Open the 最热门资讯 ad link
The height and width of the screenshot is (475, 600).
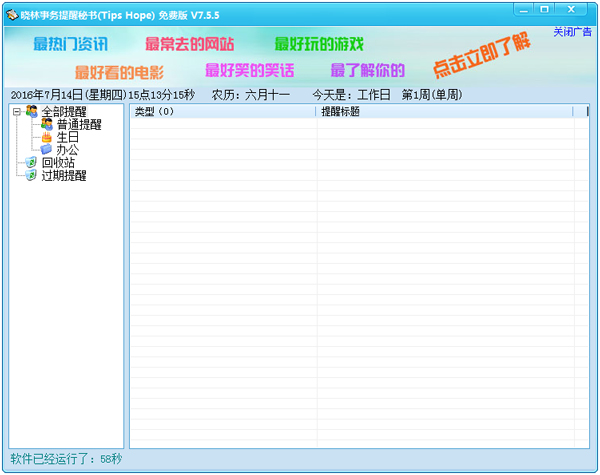click(x=70, y=45)
